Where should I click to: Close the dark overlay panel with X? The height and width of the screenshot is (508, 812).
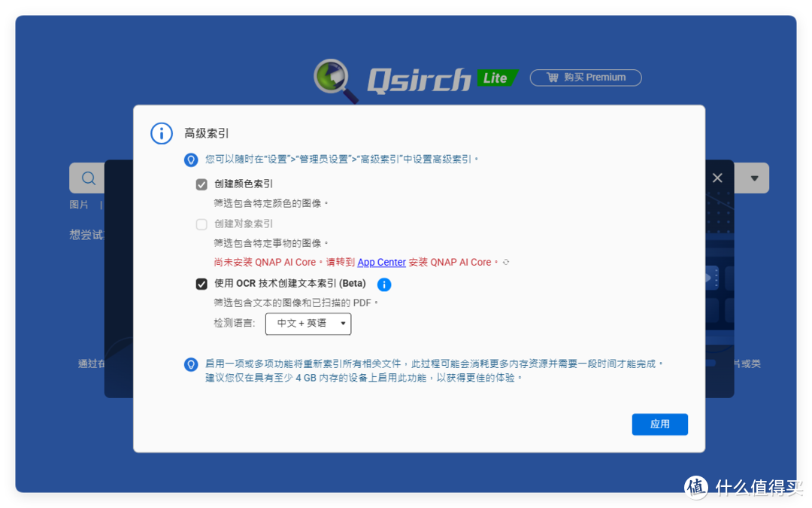717,178
